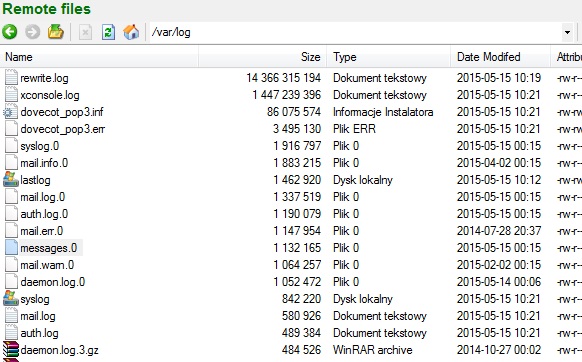
Task: Select the auth.log file icon
Action: click(x=11, y=333)
